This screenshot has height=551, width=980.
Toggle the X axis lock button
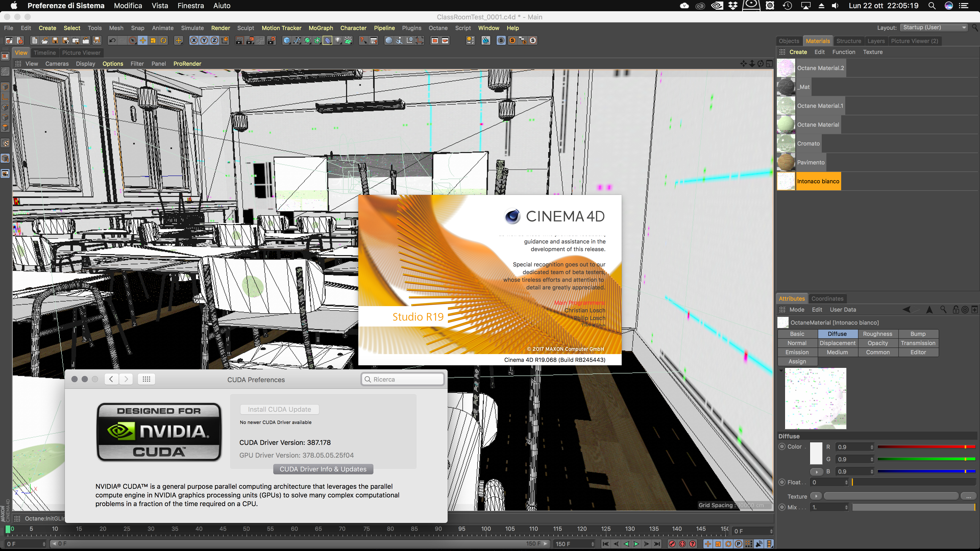pos(194,40)
